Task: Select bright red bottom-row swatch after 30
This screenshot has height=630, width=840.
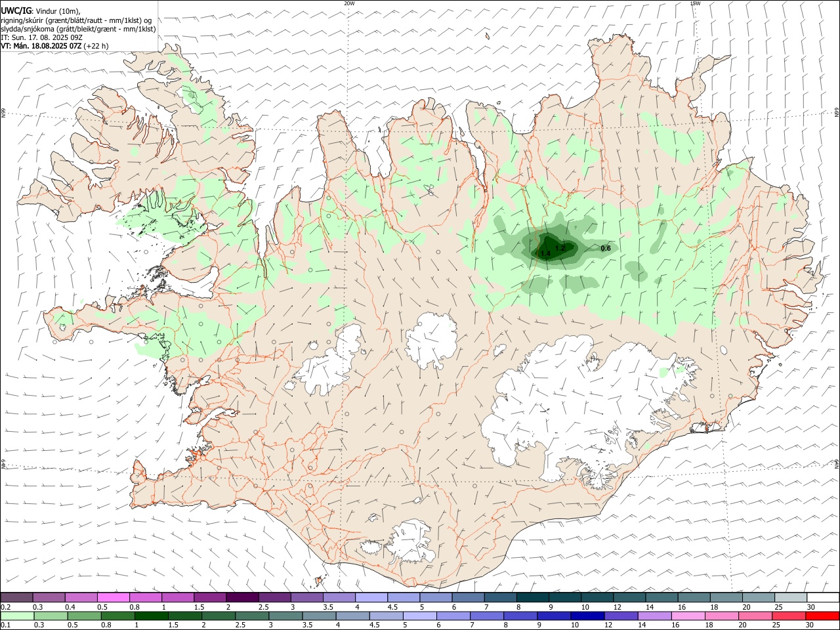Action: coord(822,616)
